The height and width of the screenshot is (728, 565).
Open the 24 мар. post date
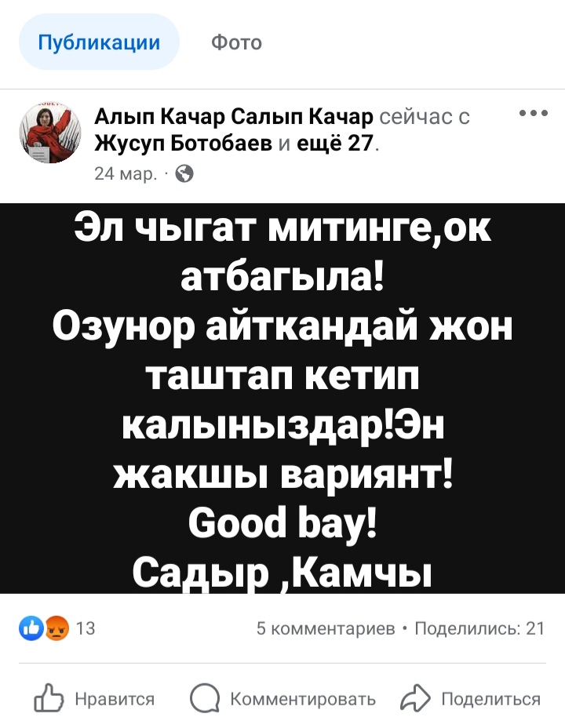(125, 174)
